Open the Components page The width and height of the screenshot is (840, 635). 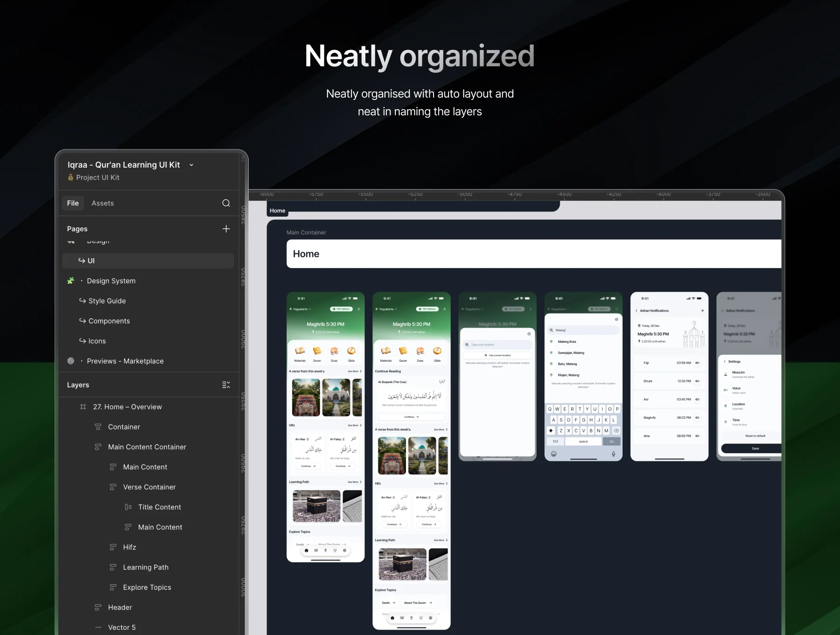(x=109, y=321)
